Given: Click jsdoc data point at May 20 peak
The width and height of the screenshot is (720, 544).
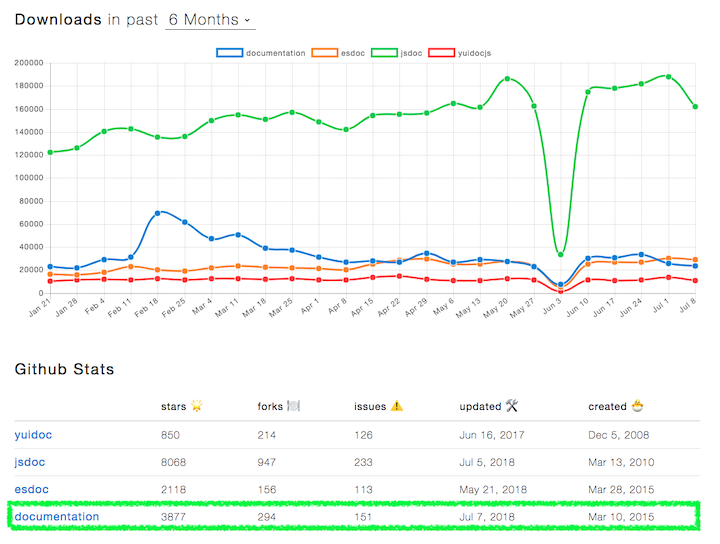Looking at the screenshot, I should [507, 79].
